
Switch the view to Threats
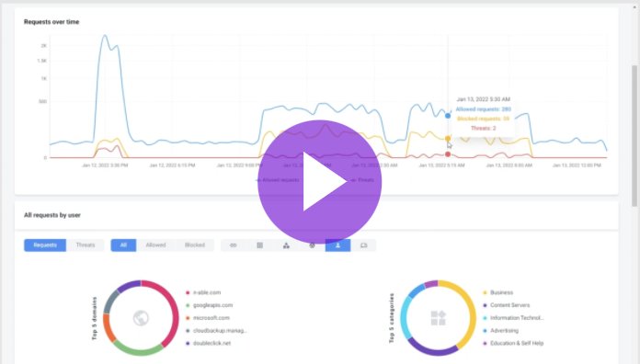pos(86,245)
